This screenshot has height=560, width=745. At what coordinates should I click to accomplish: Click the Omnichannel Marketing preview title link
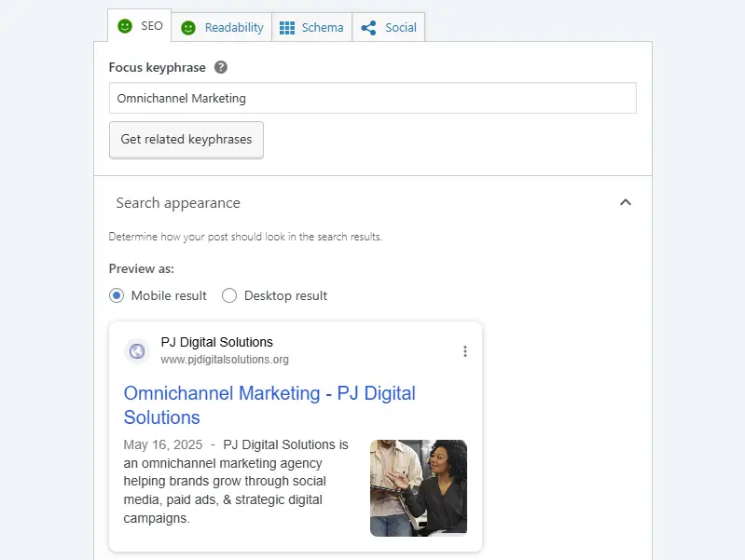coord(269,405)
